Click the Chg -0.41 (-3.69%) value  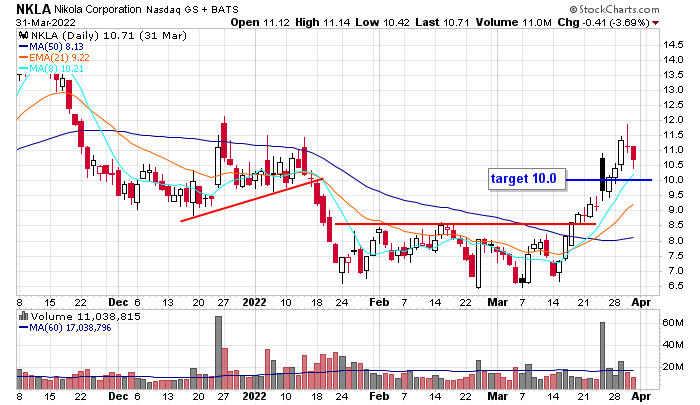click(x=603, y=22)
